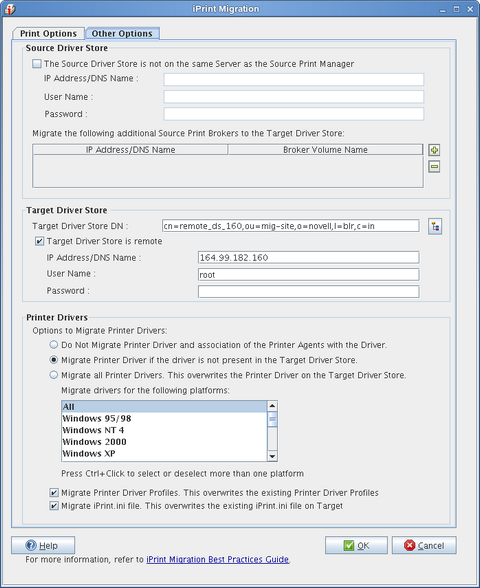Click Broker Volume Name column header
The image size is (480, 588).
(325, 150)
